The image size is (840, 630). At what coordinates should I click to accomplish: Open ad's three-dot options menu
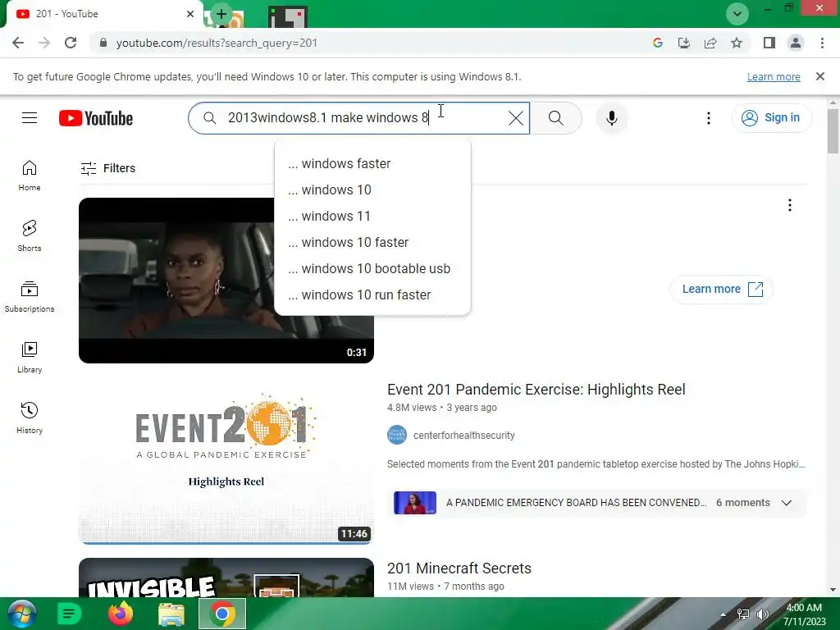click(x=790, y=205)
